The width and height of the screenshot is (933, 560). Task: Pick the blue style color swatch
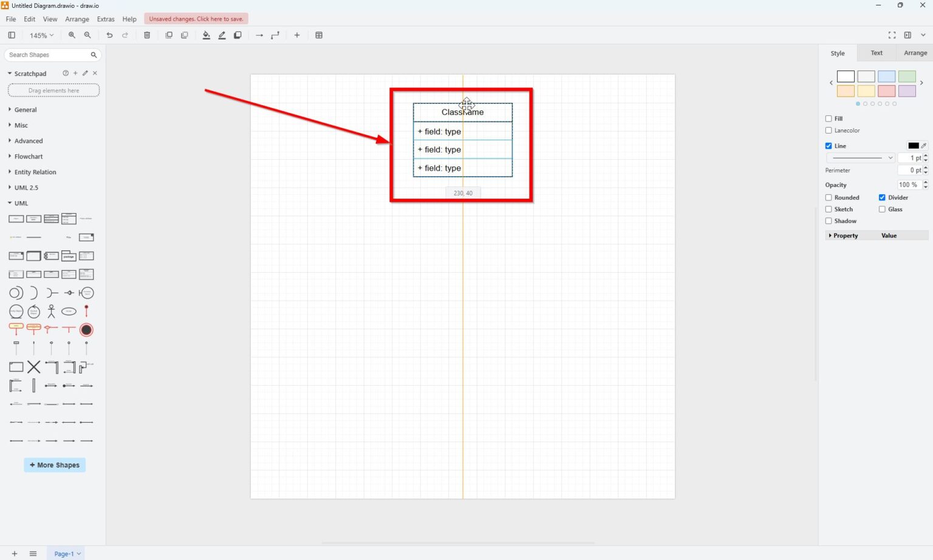(886, 76)
